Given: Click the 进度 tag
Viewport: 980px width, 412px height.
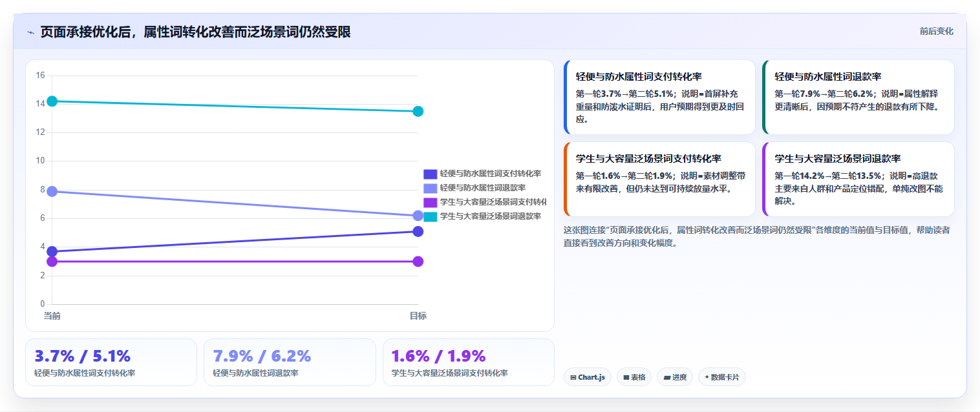Looking at the screenshot, I should pyautogui.click(x=675, y=377).
